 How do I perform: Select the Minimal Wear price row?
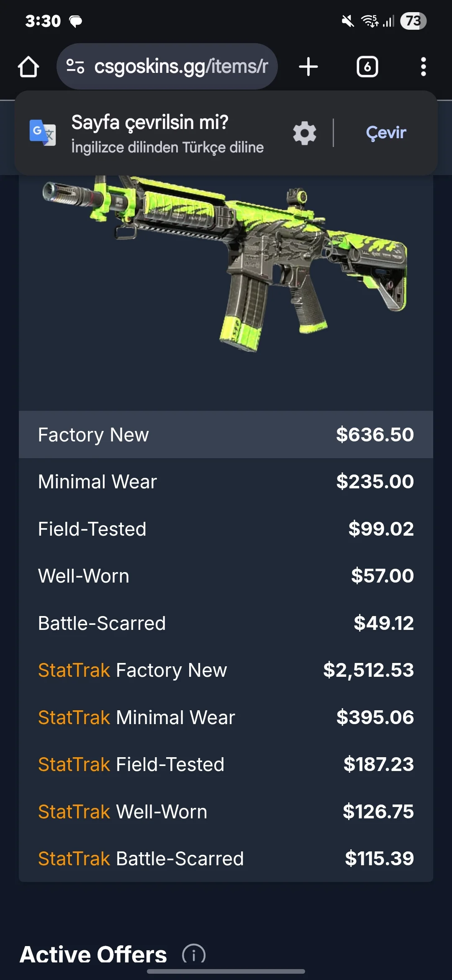tap(226, 482)
